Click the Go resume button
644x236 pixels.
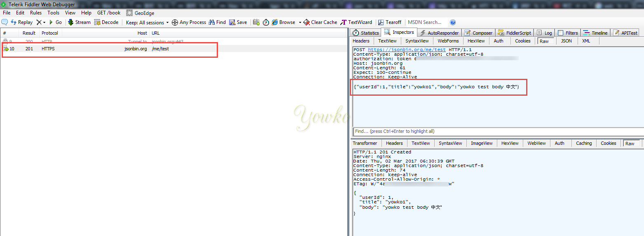tap(56, 22)
